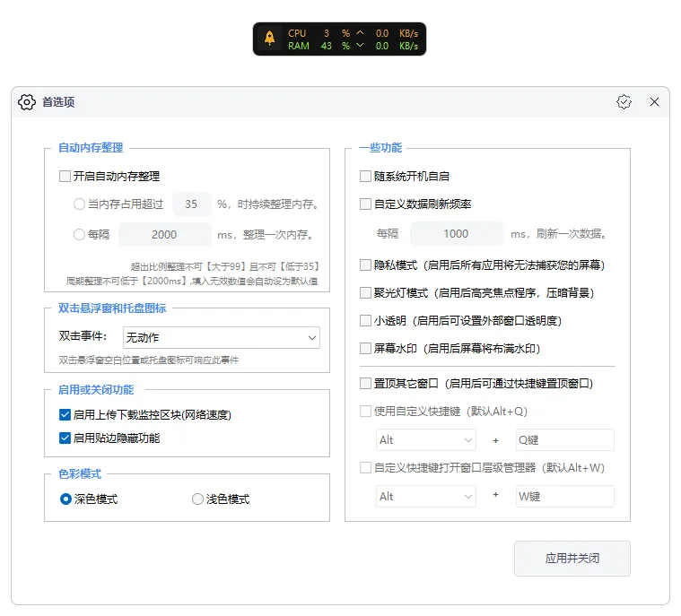681x616 pixels.
Task: Select 深色模式 radio button
Action: click(65, 499)
